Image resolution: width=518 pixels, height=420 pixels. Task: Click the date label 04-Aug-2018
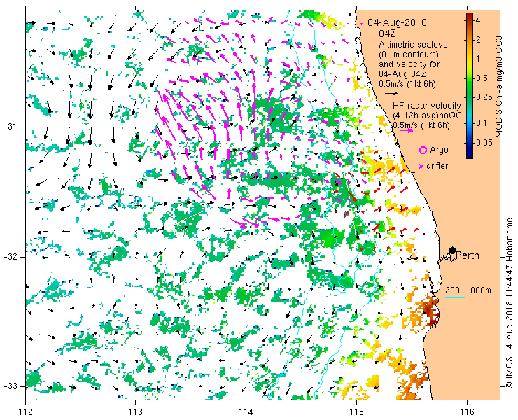[x=397, y=22]
